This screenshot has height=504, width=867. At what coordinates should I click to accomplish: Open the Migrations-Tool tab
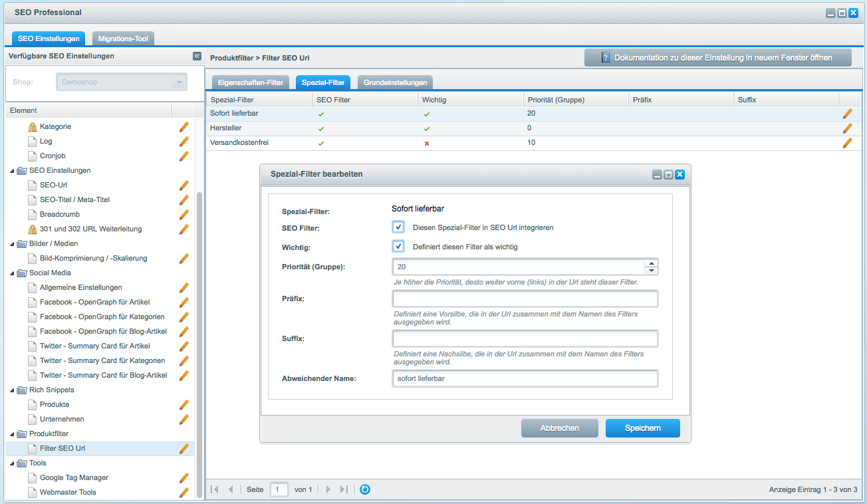[x=123, y=39]
